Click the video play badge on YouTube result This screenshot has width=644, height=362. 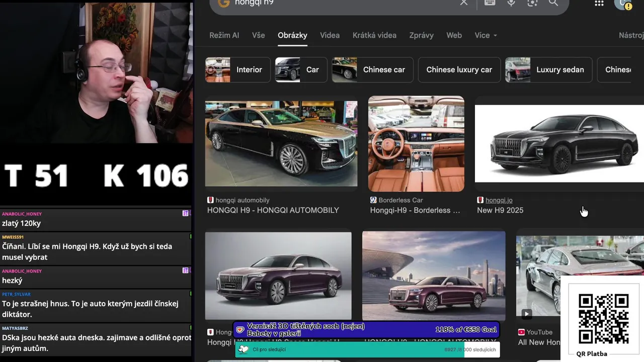tap(526, 314)
